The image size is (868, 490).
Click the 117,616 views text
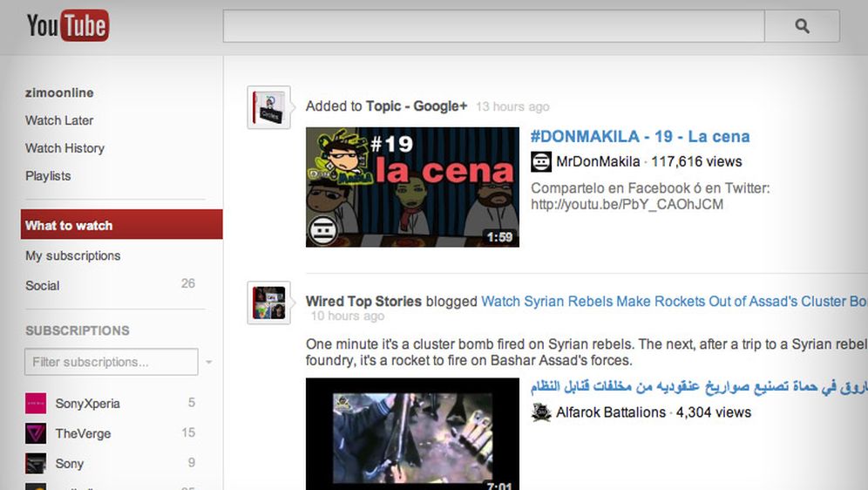pyautogui.click(x=696, y=161)
